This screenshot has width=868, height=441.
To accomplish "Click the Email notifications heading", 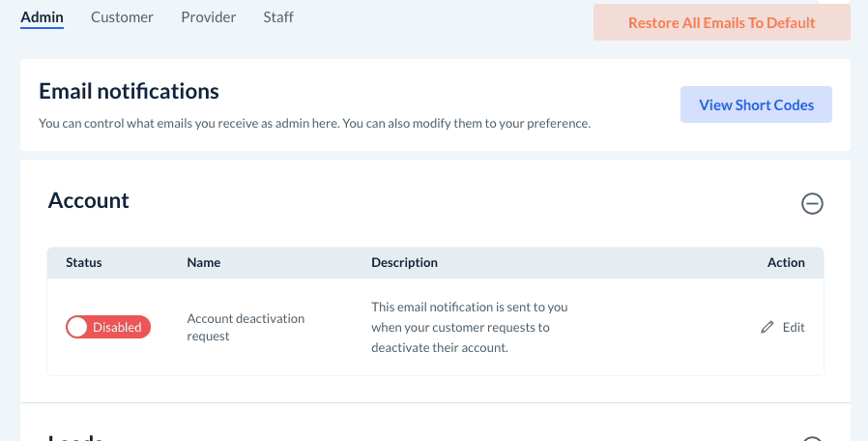I will (x=129, y=92).
